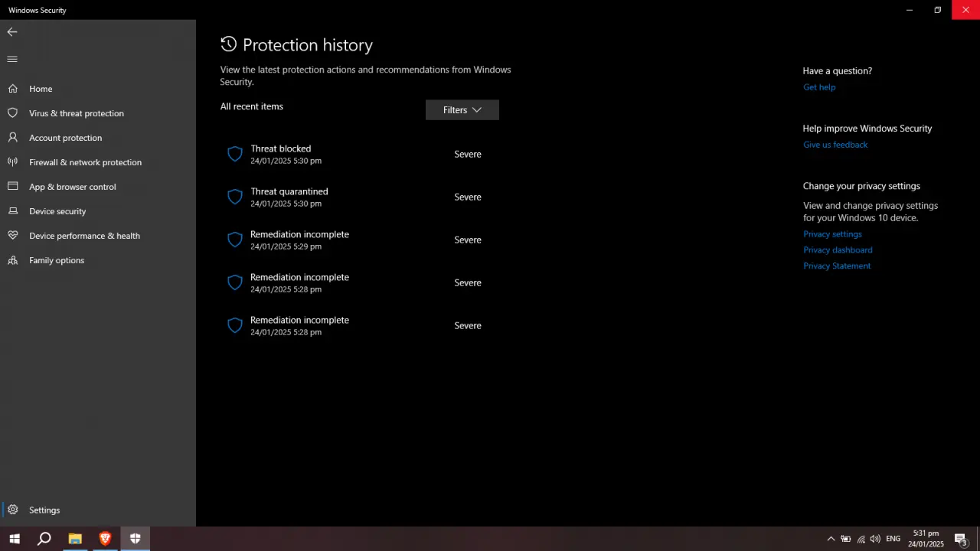
Task: Open Family options icon
Action: pyautogui.click(x=12, y=260)
